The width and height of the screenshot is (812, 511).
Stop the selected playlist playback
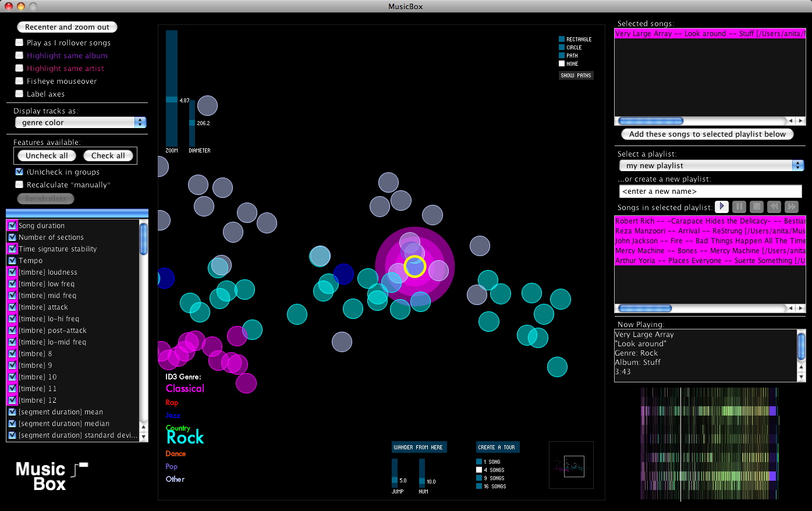click(x=756, y=207)
